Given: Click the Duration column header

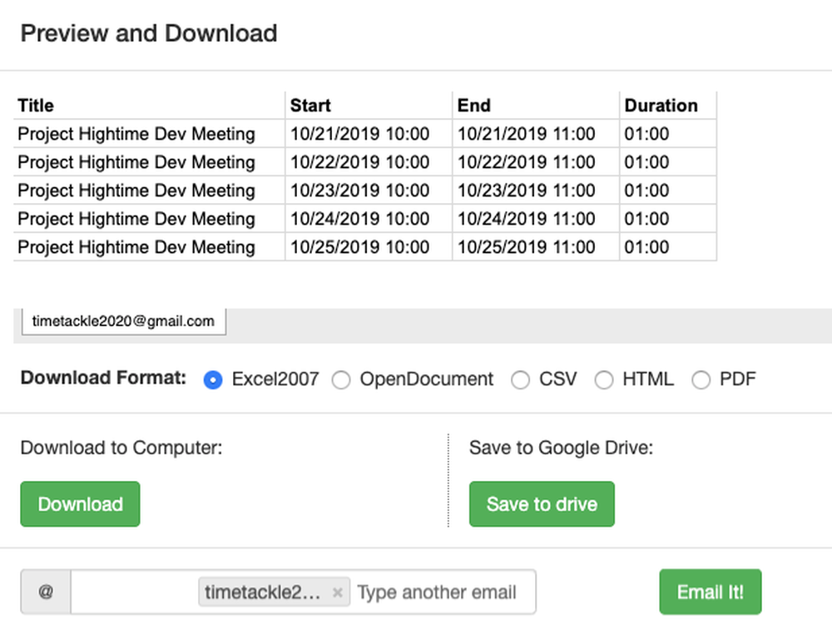Looking at the screenshot, I should [x=661, y=106].
